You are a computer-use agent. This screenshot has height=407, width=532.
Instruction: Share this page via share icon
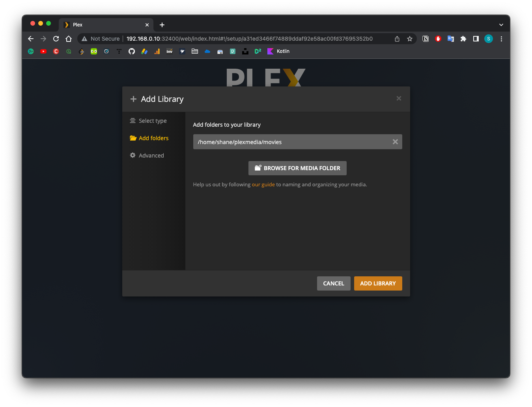[397, 39]
